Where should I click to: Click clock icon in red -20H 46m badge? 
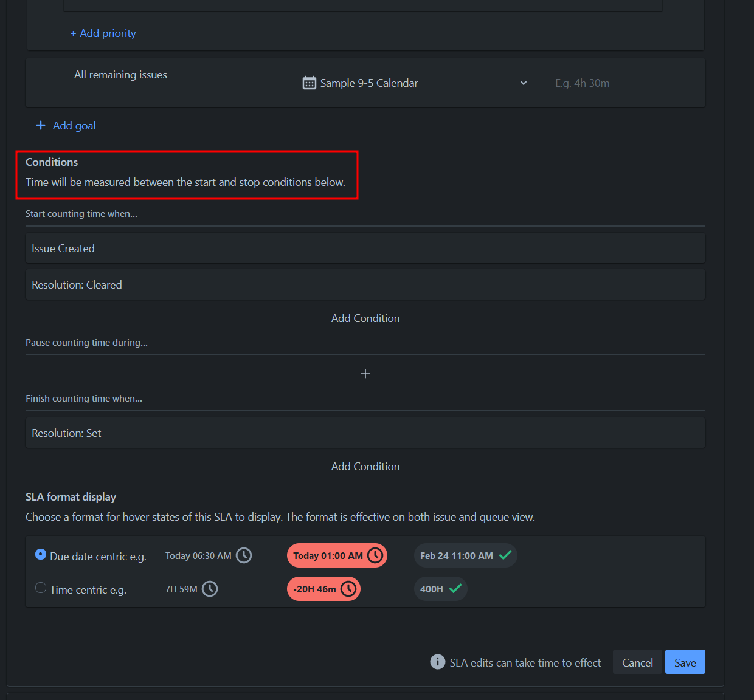(x=348, y=589)
